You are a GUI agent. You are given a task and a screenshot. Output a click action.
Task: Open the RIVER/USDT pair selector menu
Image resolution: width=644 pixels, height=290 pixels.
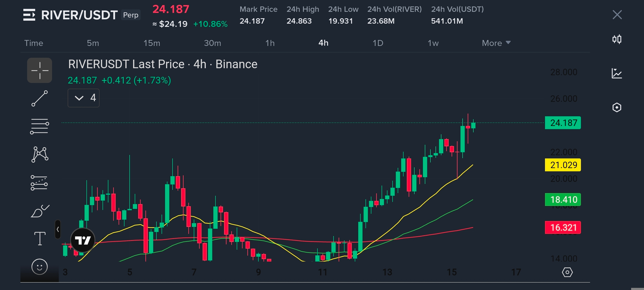[x=29, y=15]
